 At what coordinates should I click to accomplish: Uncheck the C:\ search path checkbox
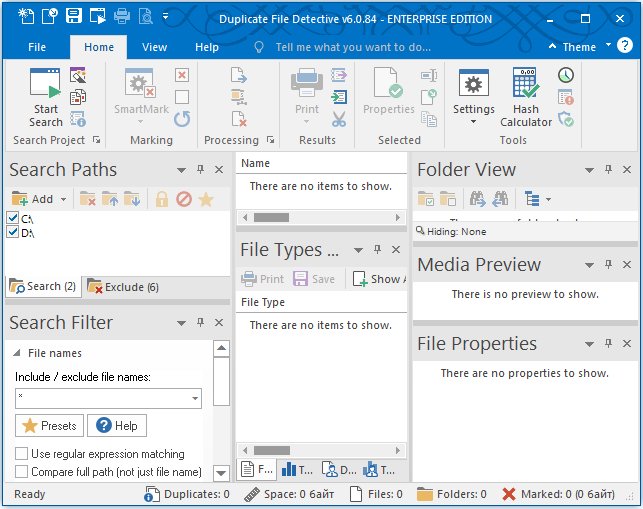[x=12, y=217]
